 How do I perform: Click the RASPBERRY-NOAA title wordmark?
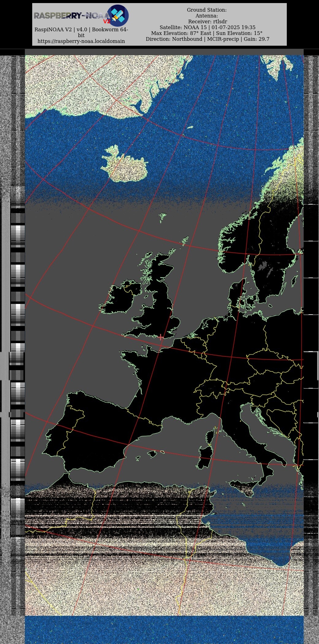click(71, 16)
